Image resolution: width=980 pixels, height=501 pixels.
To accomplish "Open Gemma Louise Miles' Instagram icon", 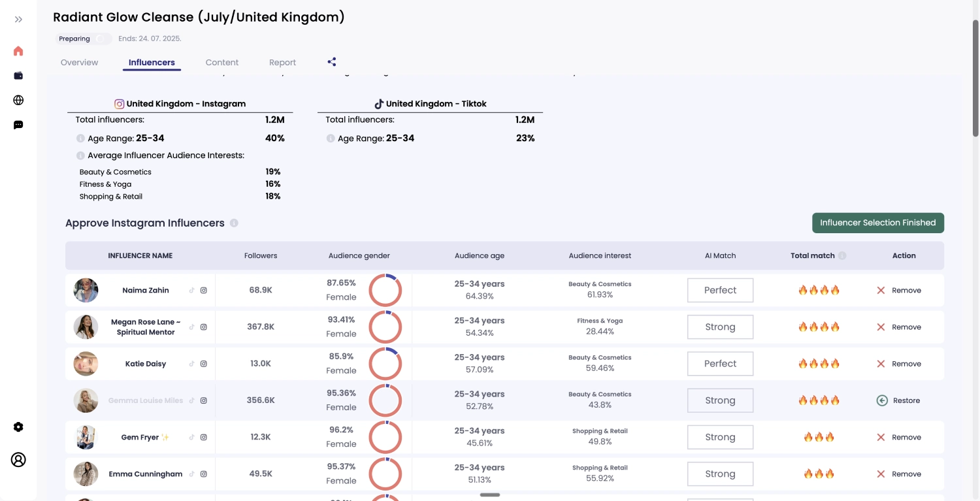I will pyautogui.click(x=204, y=400).
